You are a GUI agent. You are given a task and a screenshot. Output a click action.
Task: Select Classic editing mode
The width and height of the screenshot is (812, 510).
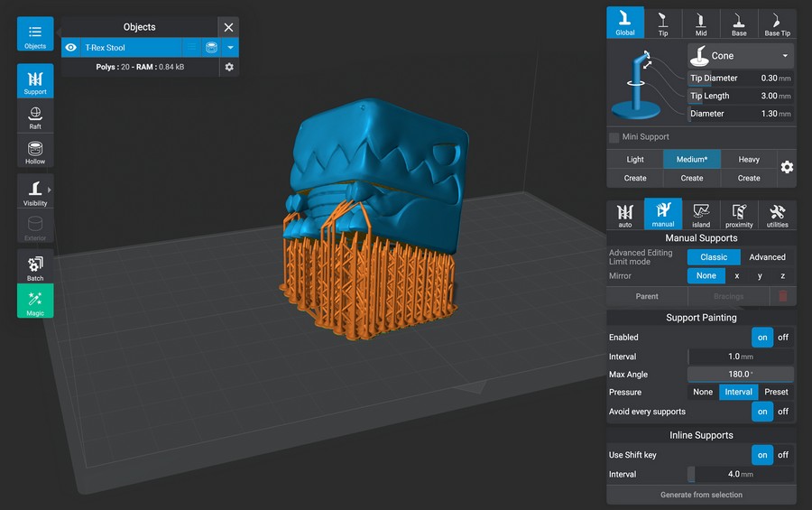pyautogui.click(x=714, y=257)
